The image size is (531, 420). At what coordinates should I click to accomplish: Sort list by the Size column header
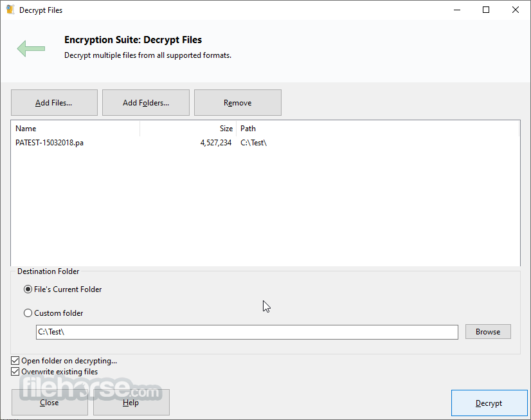click(188, 129)
